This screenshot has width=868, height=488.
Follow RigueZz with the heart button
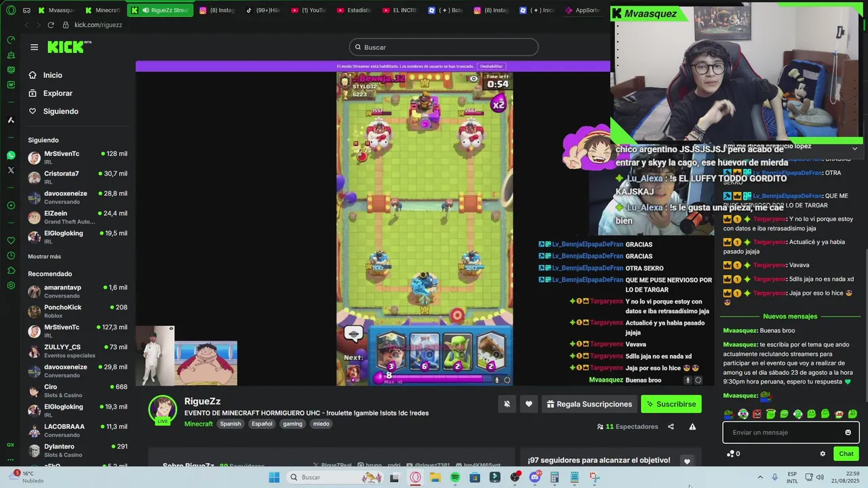pos(529,404)
